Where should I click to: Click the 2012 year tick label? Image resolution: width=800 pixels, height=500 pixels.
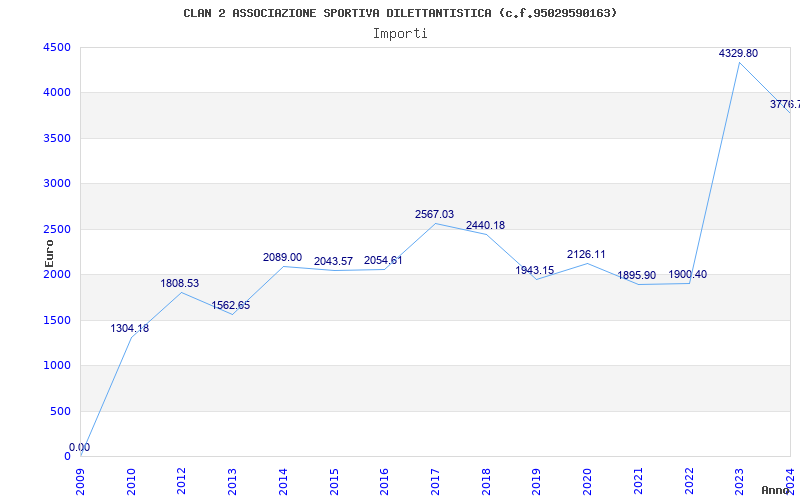coord(182,482)
